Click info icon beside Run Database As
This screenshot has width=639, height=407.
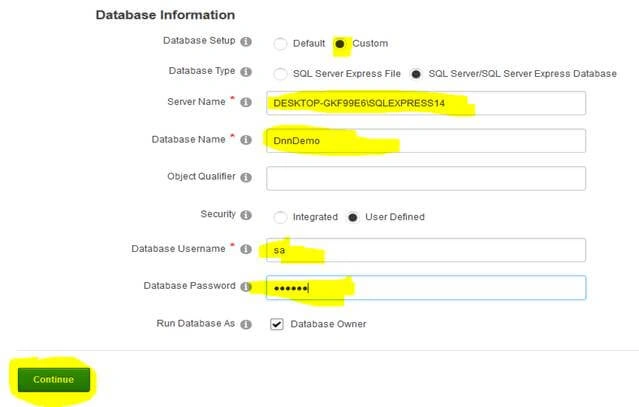coord(246,324)
